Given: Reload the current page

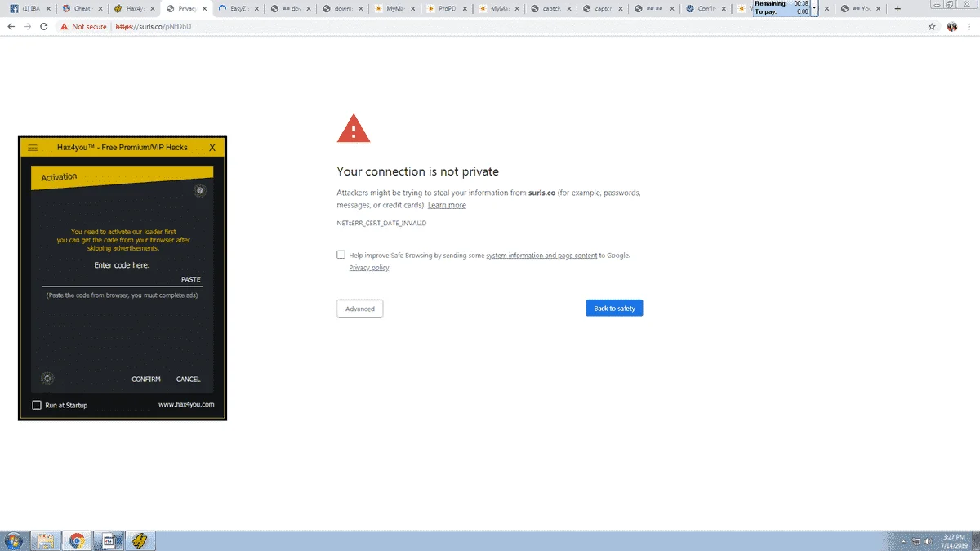Looking at the screenshot, I should coord(44,27).
